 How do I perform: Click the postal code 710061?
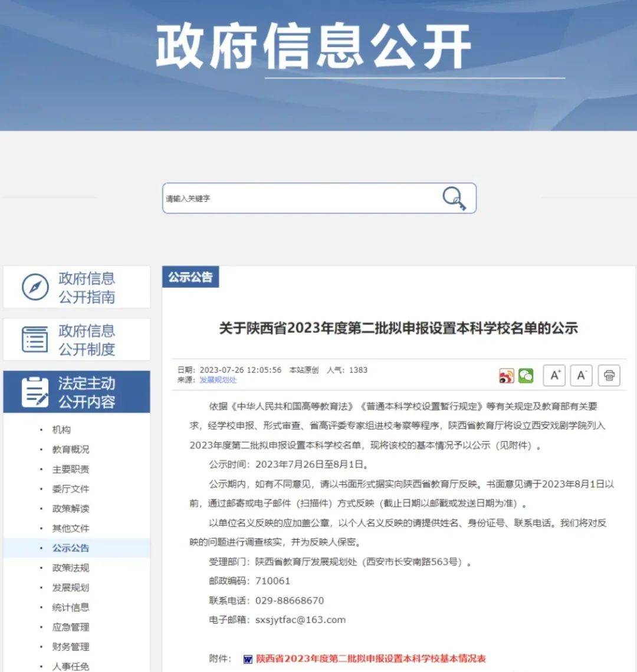(272, 581)
